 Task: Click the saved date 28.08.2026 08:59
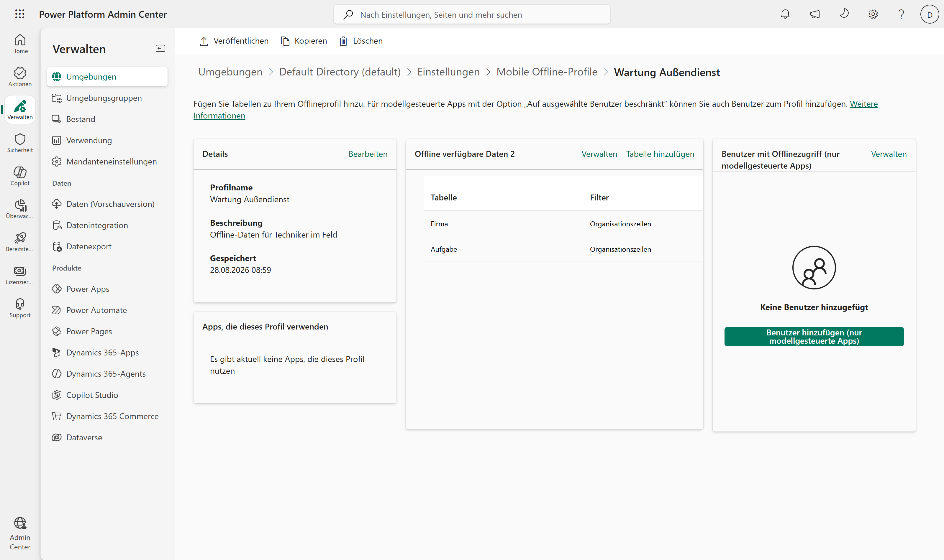240,270
